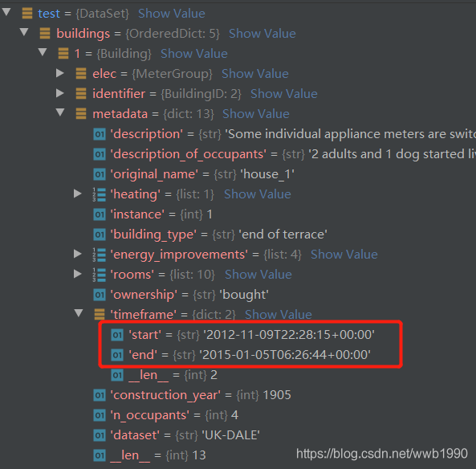The height and width of the screenshot is (469, 476).
Task: Open Show Value link for 'energy_improvements'
Action: pyautogui.click(x=344, y=255)
